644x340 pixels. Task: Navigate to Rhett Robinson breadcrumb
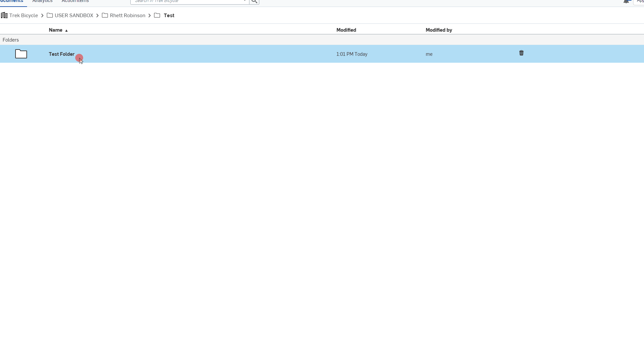(127, 16)
